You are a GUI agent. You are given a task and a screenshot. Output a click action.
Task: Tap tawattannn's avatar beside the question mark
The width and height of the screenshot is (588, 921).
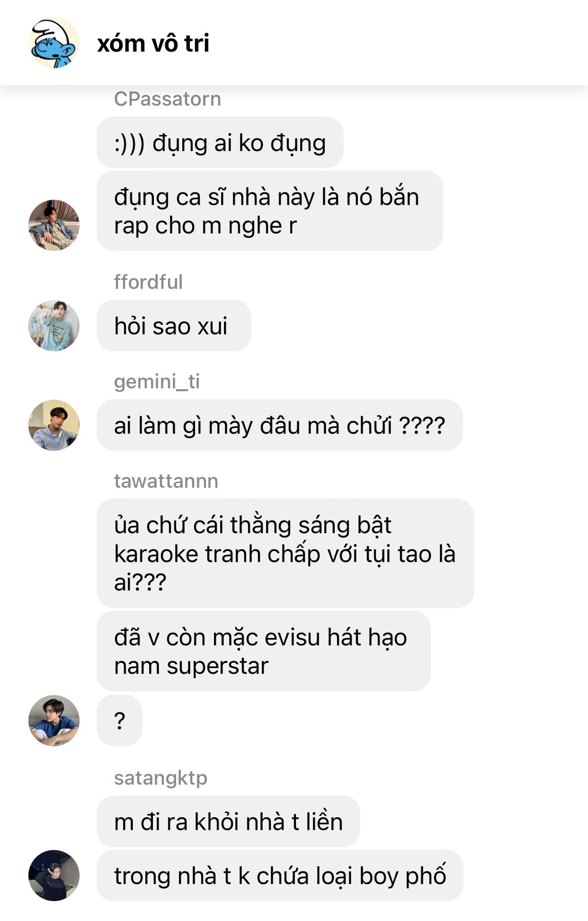(x=54, y=720)
